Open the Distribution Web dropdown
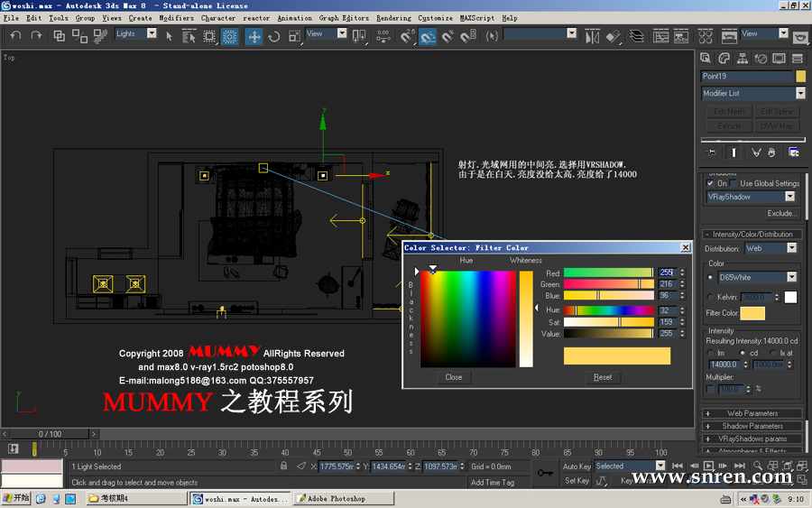 coord(791,248)
